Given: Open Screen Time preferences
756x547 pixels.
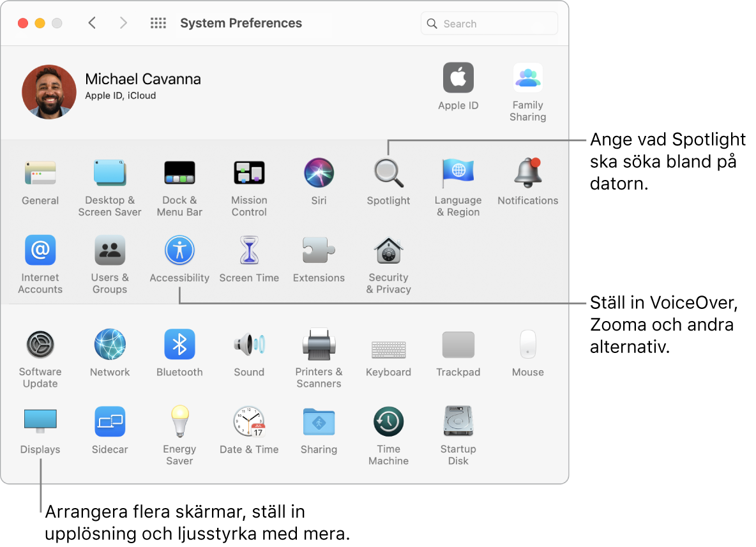Looking at the screenshot, I should (x=249, y=250).
